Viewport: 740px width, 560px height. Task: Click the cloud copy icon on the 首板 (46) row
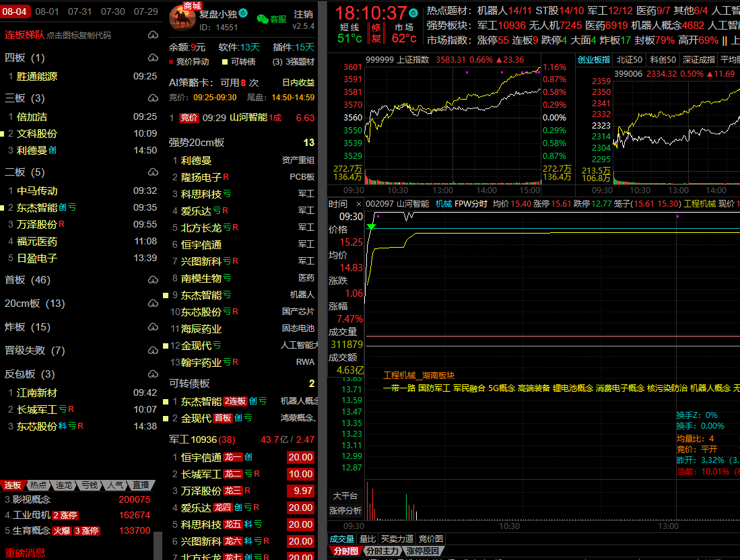153,280
